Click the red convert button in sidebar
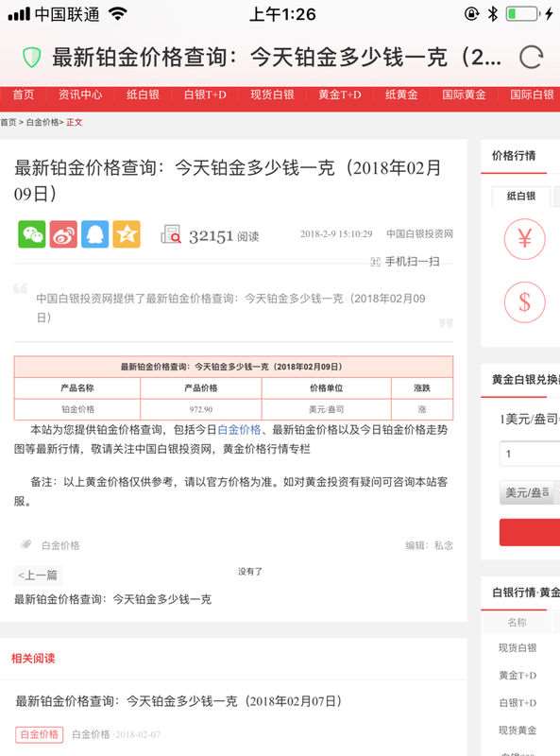The image size is (560, 756). 529,532
